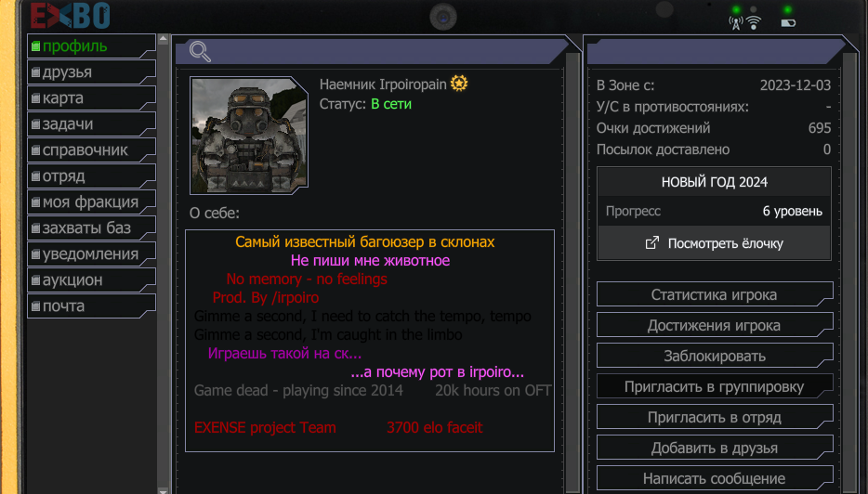868x494 pixels.
Task: Open the друзья menu section
Action: (x=91, y=71)
